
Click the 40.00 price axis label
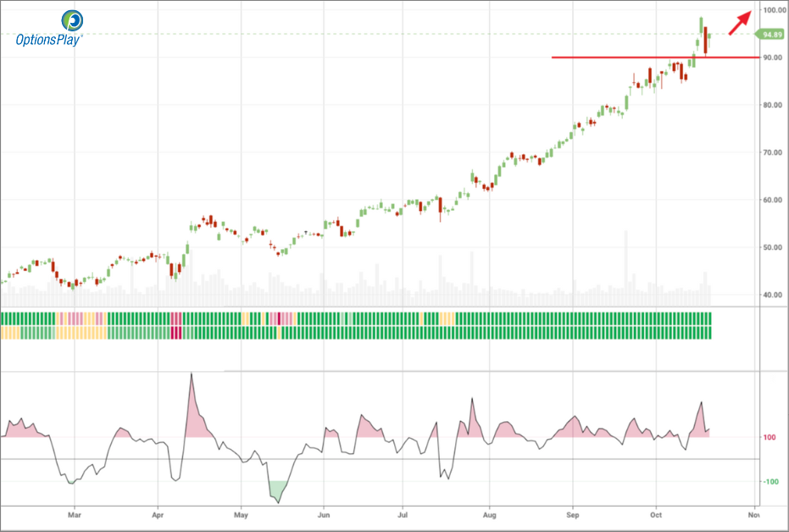(x=772, y=296)
